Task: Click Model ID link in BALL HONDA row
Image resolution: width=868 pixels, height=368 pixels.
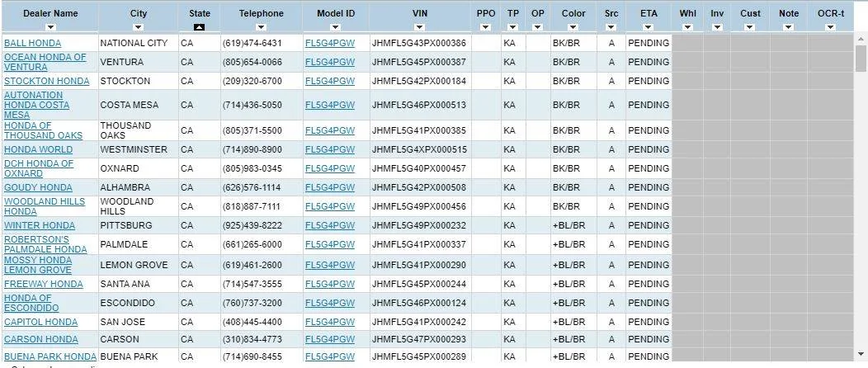Action: (x=330, y=43)
